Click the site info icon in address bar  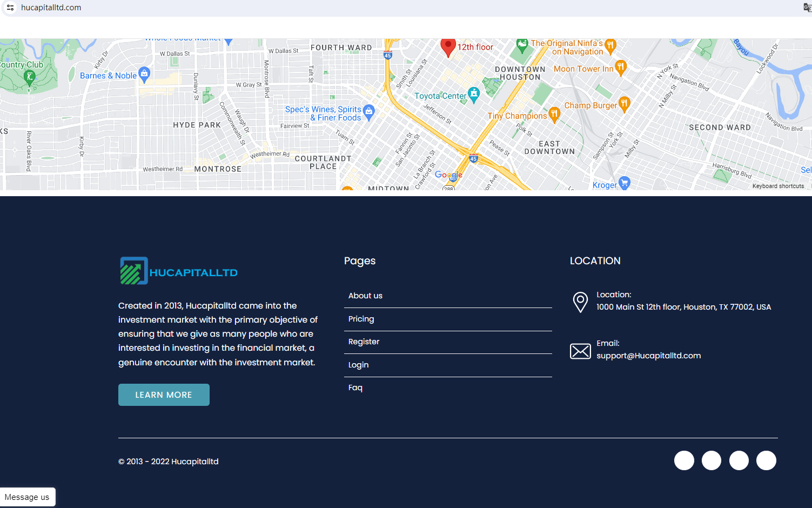[x=10, y=8]
